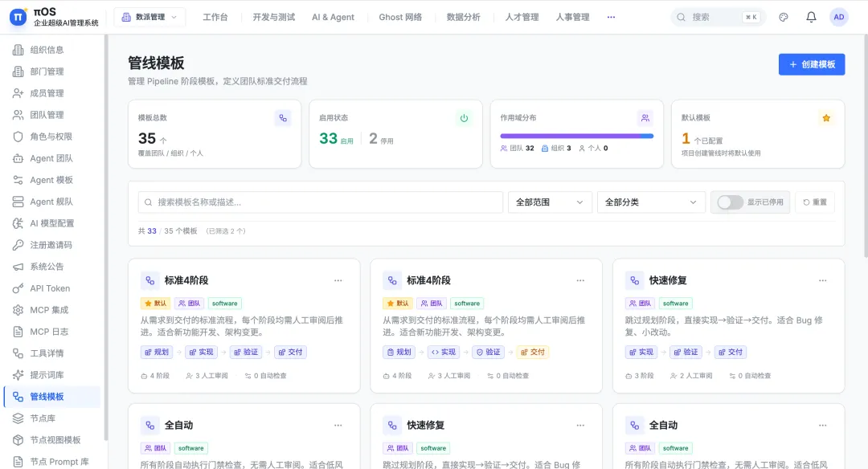The width and height of the screenshot is (868, 469).
Task: Select 管线模板 in the sidebar
Action: pos(53,397)
